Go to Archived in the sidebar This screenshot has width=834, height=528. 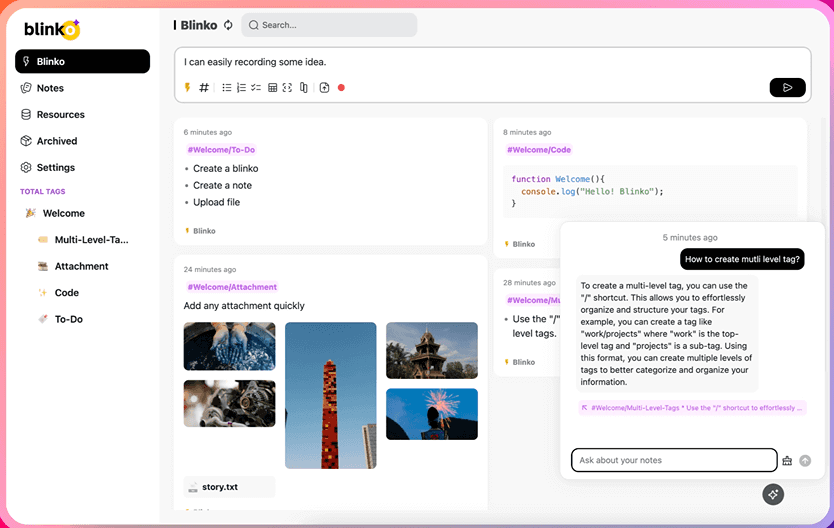tap(56, 141)
